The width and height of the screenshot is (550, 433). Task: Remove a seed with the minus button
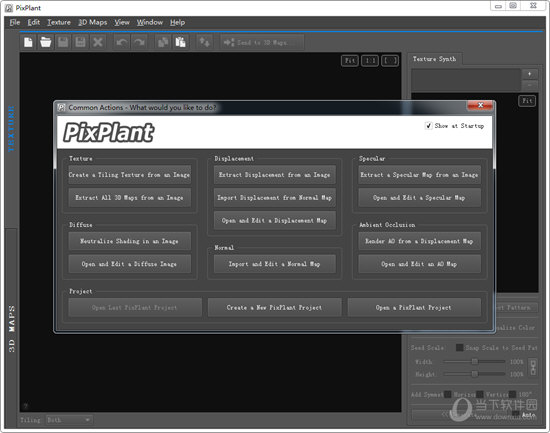click(x=530, y=85)
